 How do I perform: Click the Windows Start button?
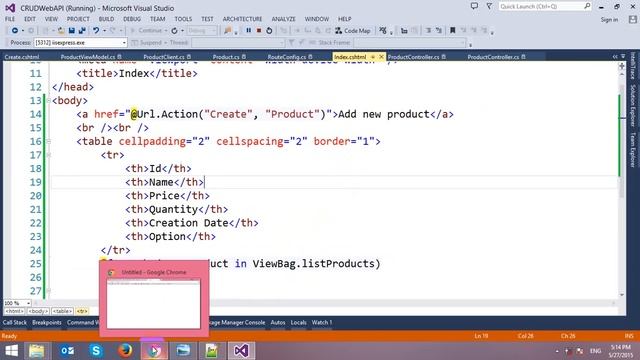(11, 351)
